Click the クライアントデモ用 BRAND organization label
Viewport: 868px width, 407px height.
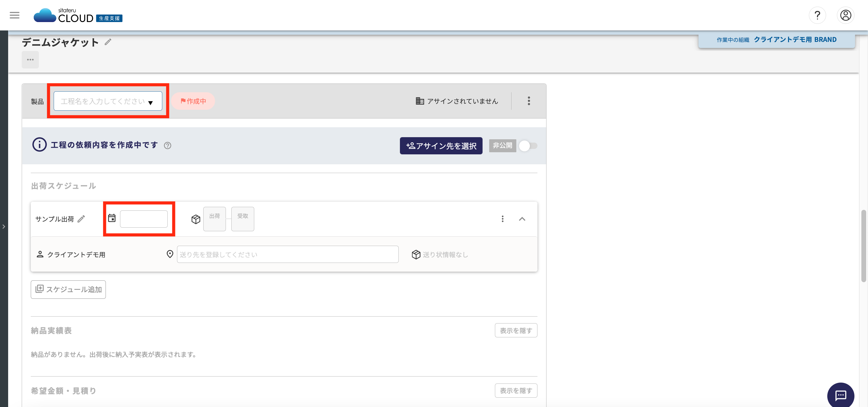[795, 40]
